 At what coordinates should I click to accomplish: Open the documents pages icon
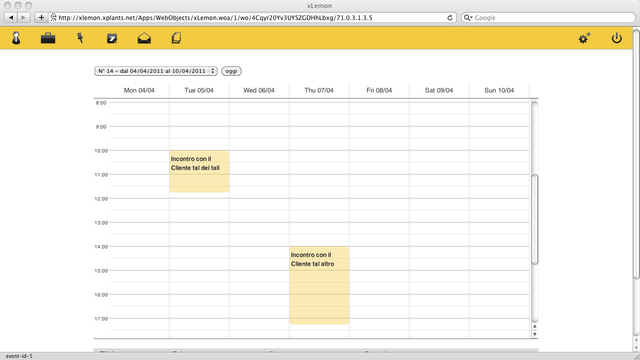tap(176, 38)
